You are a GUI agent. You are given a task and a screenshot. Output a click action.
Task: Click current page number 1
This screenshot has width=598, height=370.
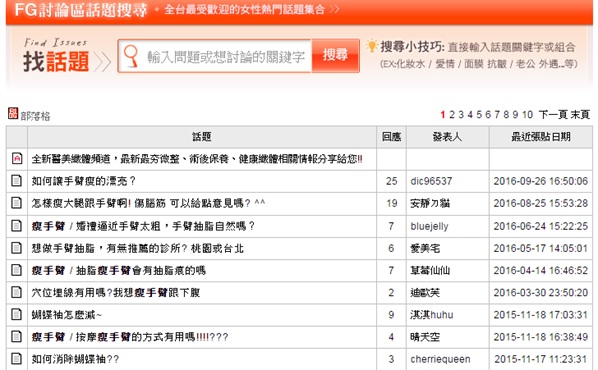tap(443, 114)
